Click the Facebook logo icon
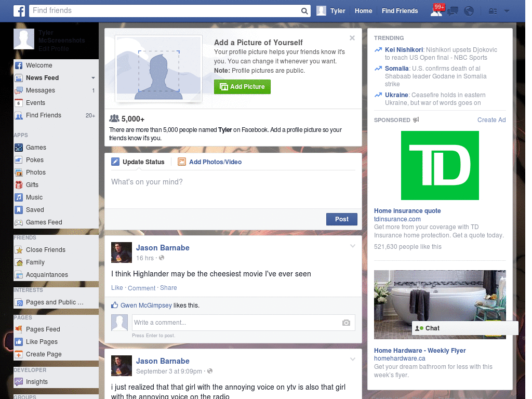This screenshot has width=532, height=399. [19, 11]
